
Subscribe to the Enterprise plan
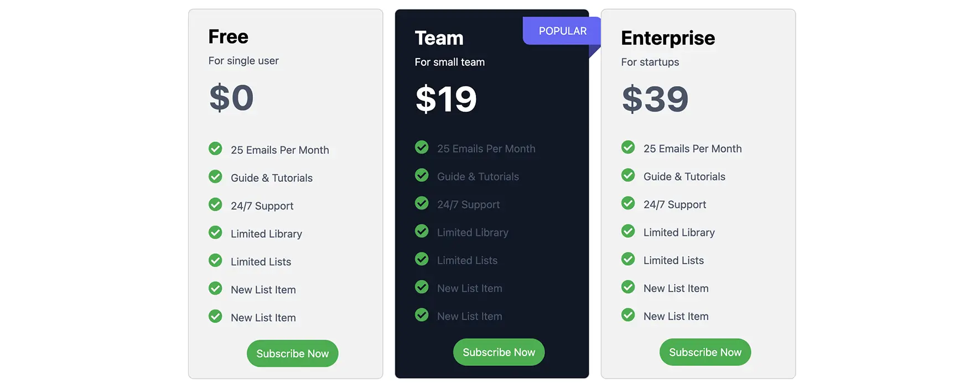click(705, 352)
